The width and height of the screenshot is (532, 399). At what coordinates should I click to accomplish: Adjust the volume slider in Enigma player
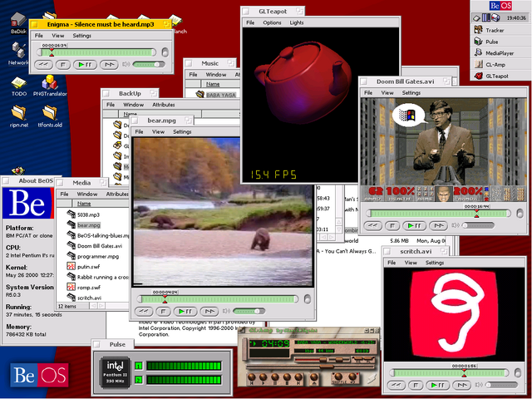(149, 65)
